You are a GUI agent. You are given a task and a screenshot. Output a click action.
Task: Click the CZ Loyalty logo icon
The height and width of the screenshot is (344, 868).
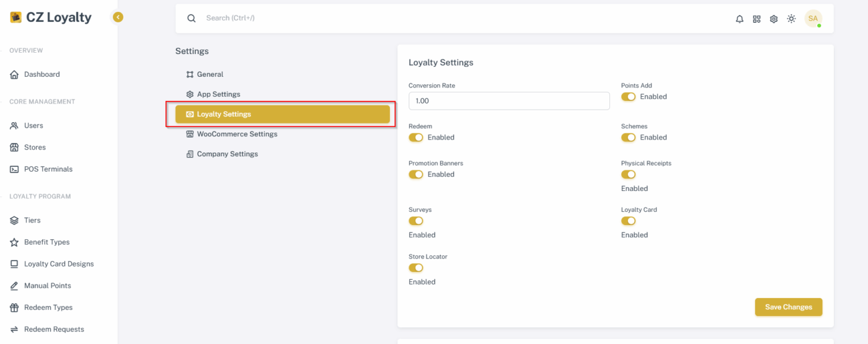[x=15, y=17]
